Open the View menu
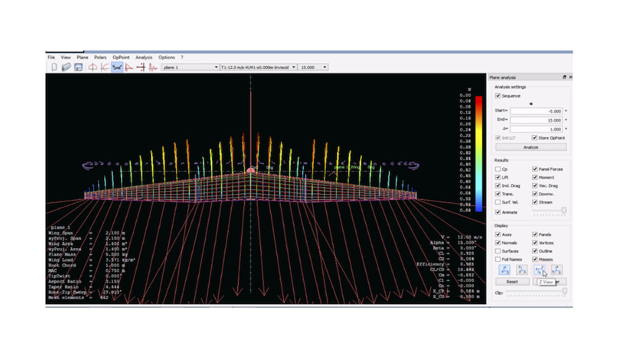Image resolution: width=624 pixels, height=364 pixels. point(66,57)
